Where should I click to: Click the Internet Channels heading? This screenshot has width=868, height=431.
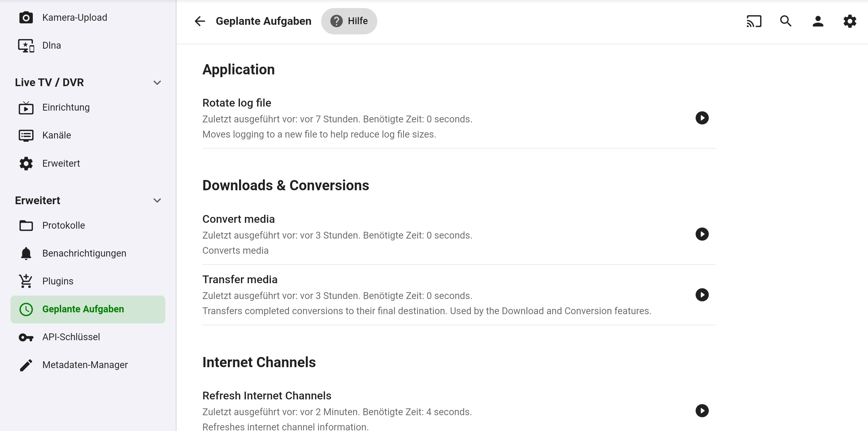click(x=259, y=362)
